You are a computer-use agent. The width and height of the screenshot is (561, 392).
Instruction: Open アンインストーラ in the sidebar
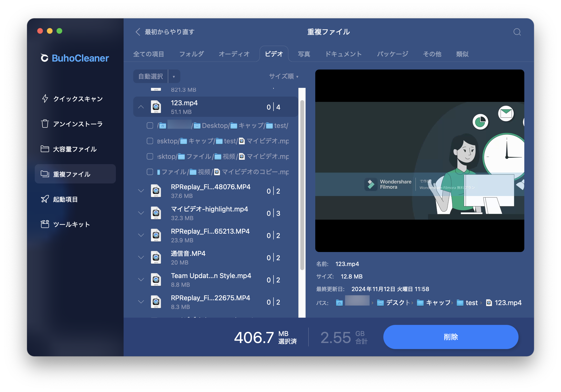(x=75, y=124)
